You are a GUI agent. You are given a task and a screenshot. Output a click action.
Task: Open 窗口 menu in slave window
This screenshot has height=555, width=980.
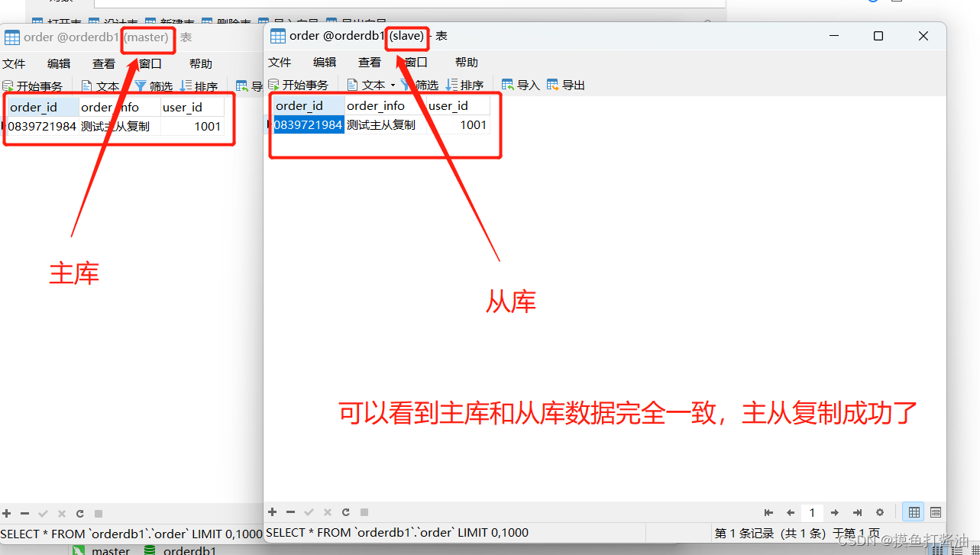(x=416, y=62)
